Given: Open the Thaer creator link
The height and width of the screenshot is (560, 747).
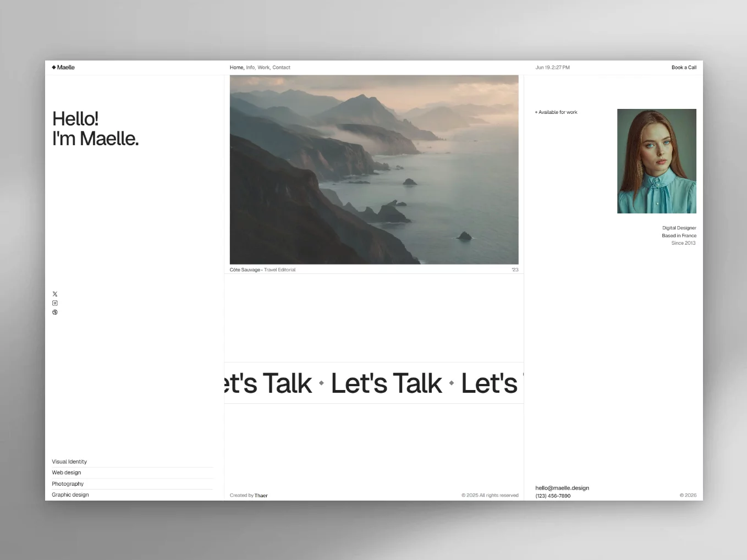Looking at the screenshot, I should coord(261,496).
